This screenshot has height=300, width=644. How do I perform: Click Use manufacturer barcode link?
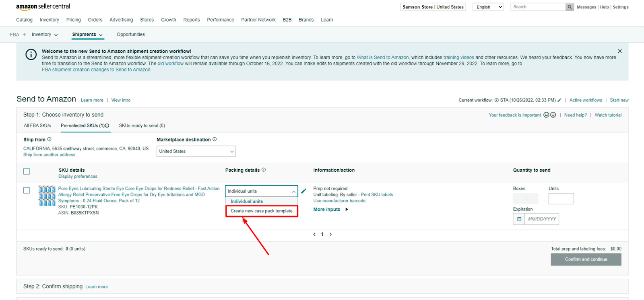click(x=339, y=201)
